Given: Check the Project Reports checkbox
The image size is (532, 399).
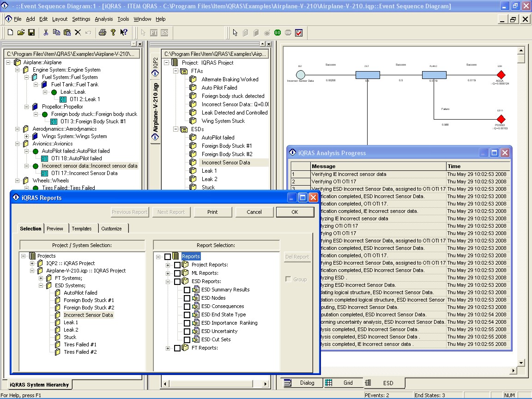Looking at the screenshot, I should pos(177,265).
